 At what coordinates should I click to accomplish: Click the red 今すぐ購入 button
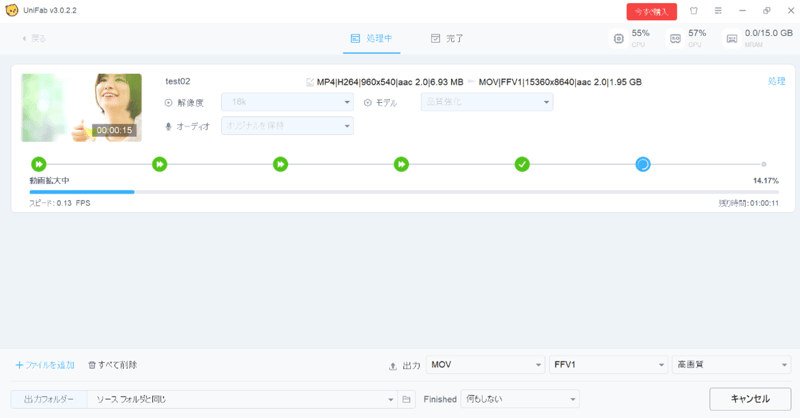pos(651,12)
